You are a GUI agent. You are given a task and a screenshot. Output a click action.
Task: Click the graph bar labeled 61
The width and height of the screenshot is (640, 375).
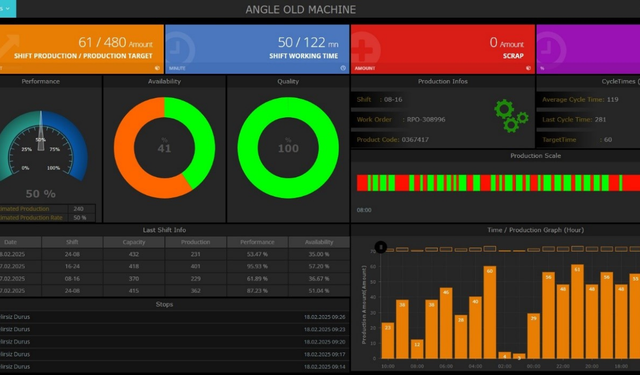[577, 312]
